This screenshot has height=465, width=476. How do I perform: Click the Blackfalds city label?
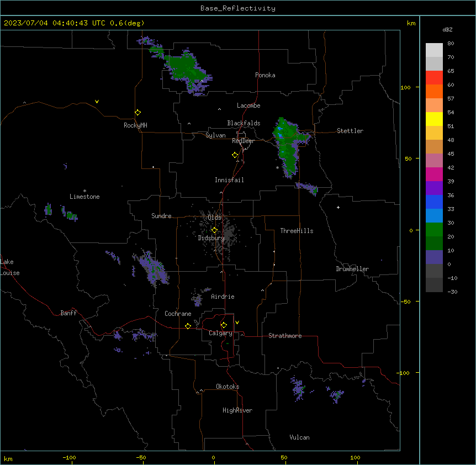pyautogui.click(x=244, y=123)
